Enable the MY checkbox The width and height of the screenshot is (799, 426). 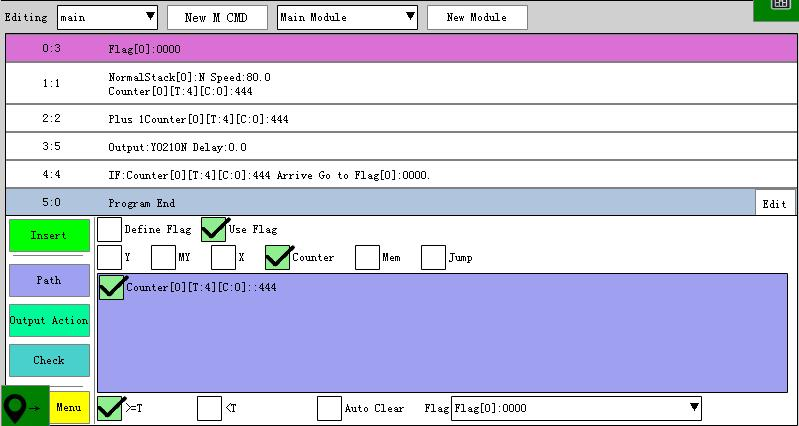tap(163, 257)
